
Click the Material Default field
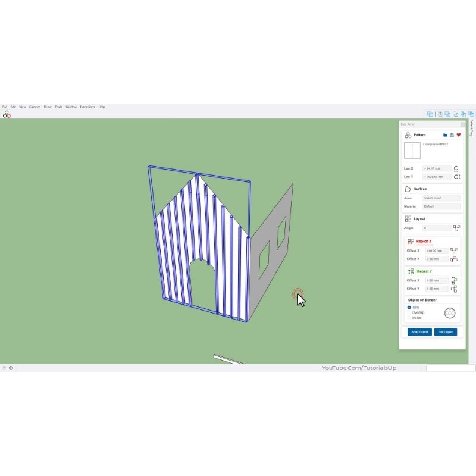(x=441, y=206)
